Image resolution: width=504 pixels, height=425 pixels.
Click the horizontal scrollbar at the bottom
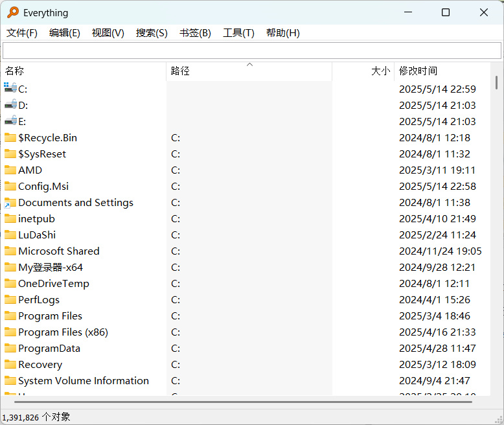[x=243, y=402]
